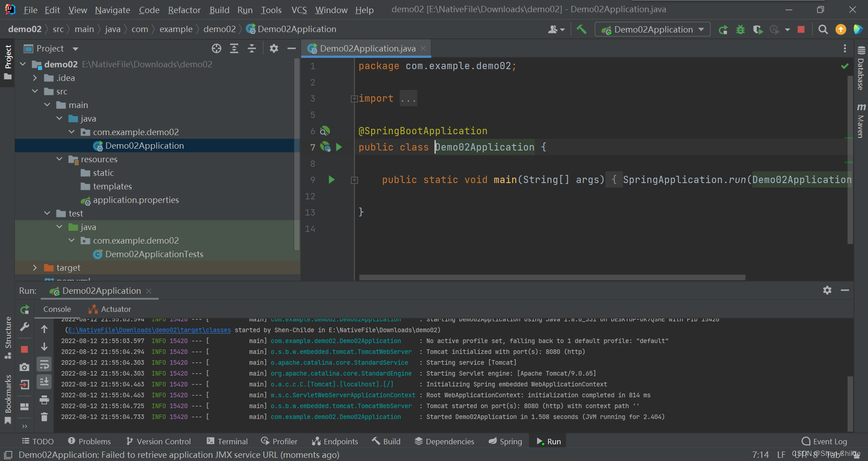The image size is (868, 461).
Task: Open the VCS menu
Action: pyautogui.click(x=299, y=9)
